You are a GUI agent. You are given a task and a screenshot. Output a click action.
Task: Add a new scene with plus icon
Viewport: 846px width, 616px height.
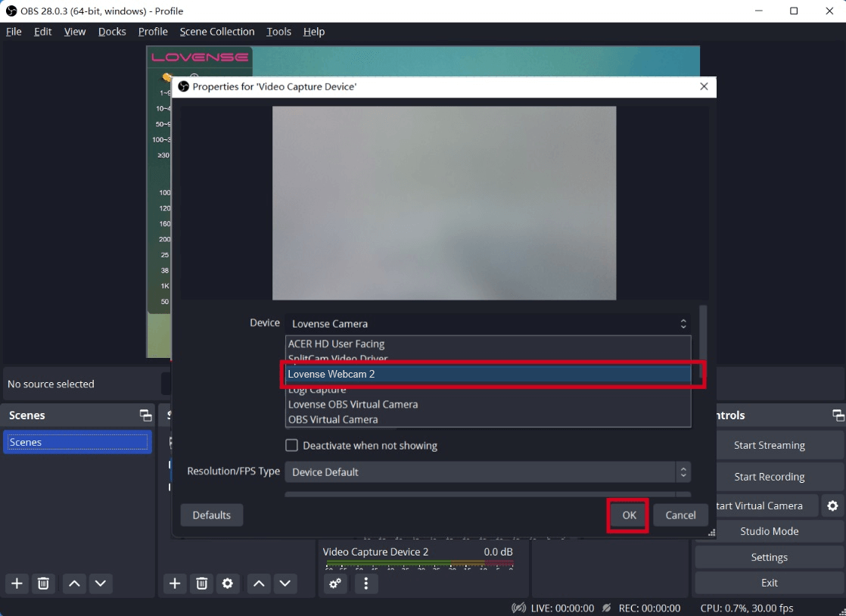coord(17,583)
